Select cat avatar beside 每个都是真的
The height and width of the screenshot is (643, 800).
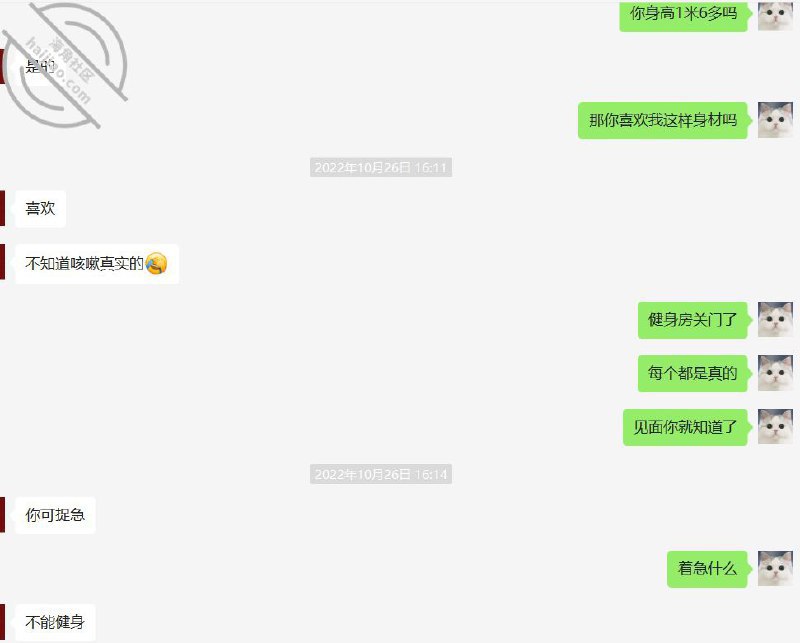point(775,373)
